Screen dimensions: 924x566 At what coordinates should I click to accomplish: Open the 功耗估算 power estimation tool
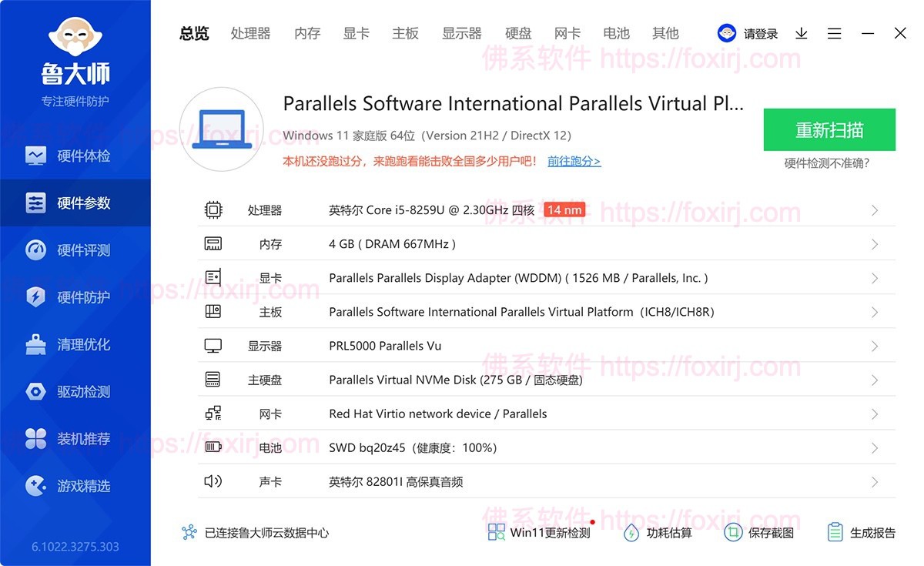coord(659,532)
